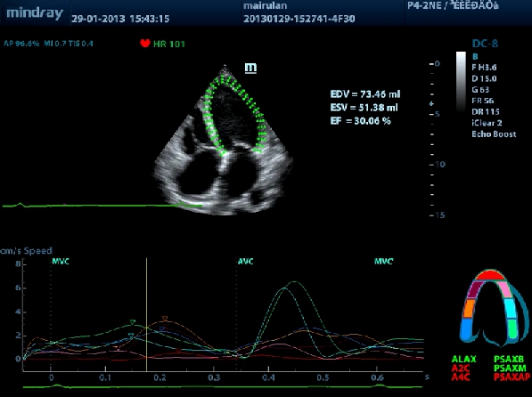Click the first MVC event marker
This screenshot has height=397, width=532.
[61, 262]
